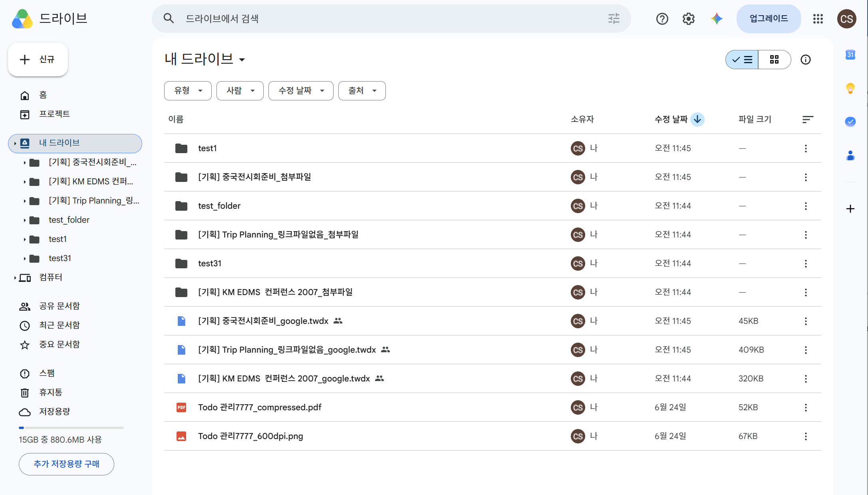Expand the 컴퓨터 tree arrow
This screenshot has width=868, height=495.
[15, 277]
